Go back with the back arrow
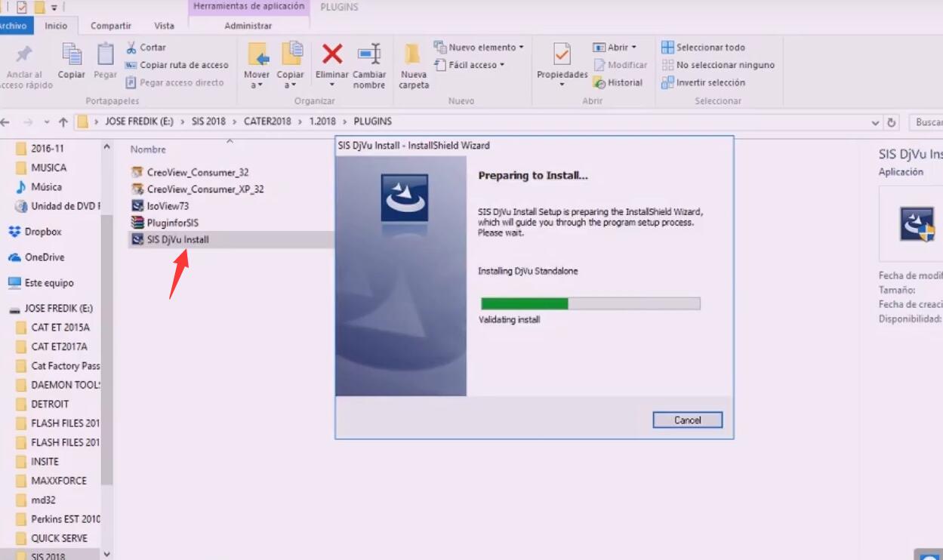 click(x=6, y=122)
